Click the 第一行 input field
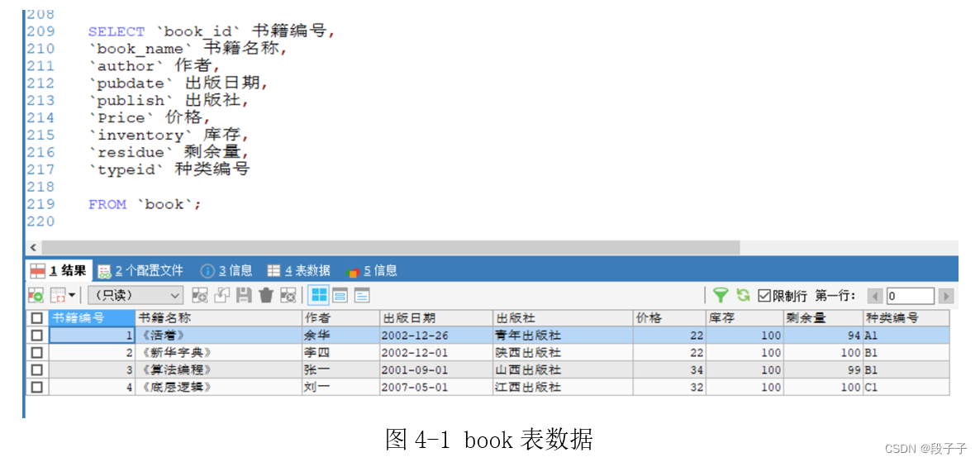This screenshot has width=980, height=462. coord(910,296)
